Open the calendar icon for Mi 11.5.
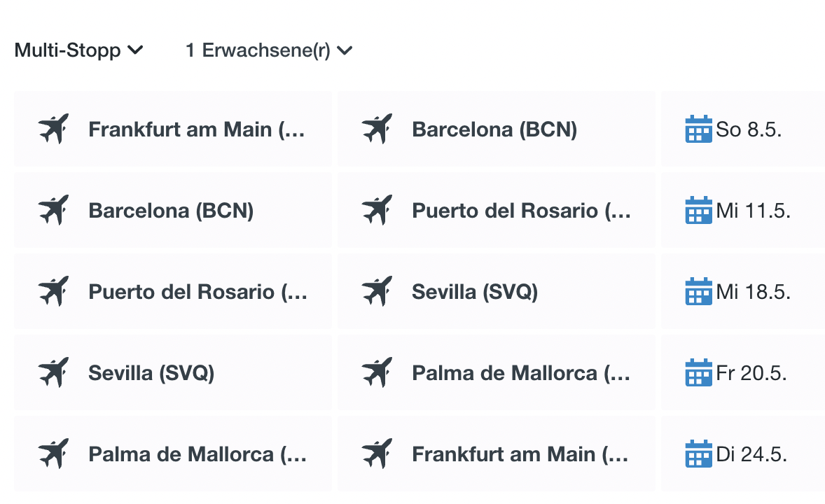Screen dimensions: 825x504 698,211
